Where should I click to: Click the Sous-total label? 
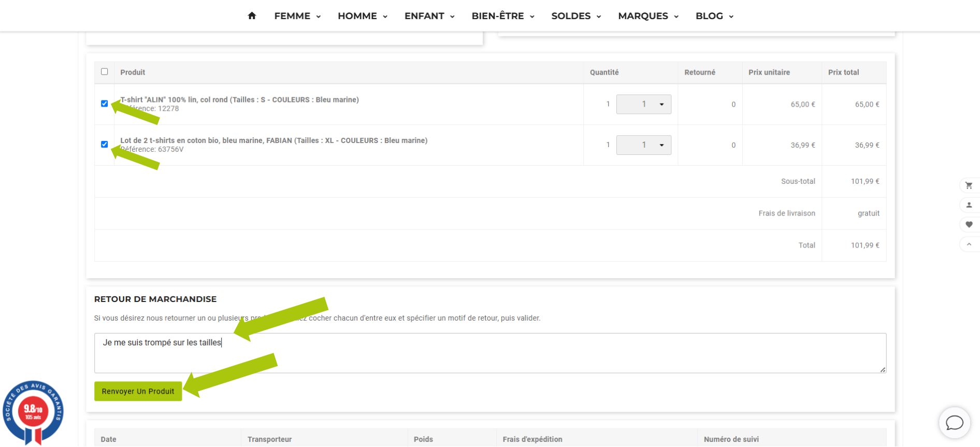[798, 181]
